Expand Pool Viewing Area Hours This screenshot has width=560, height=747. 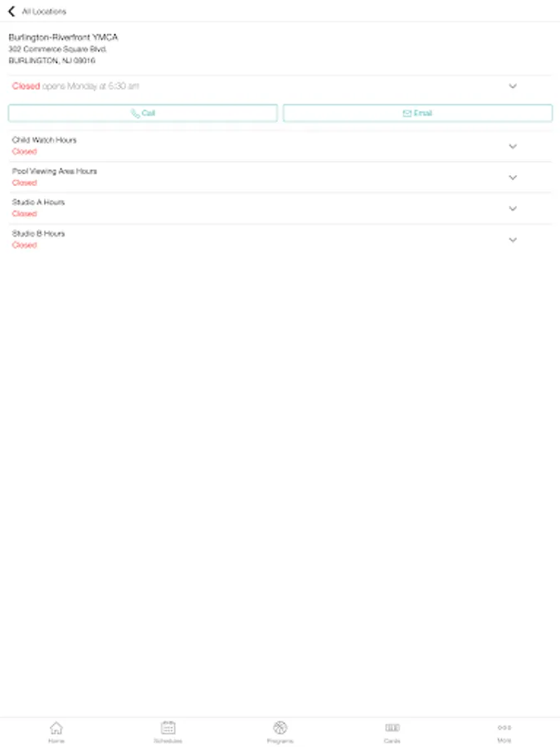pos(513,178)
